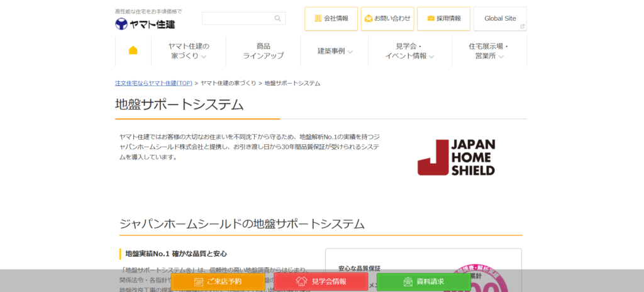The image size is (644, 292).
Task: Expand chevron beside イベント情報
Action: click(x=431, y=57)
